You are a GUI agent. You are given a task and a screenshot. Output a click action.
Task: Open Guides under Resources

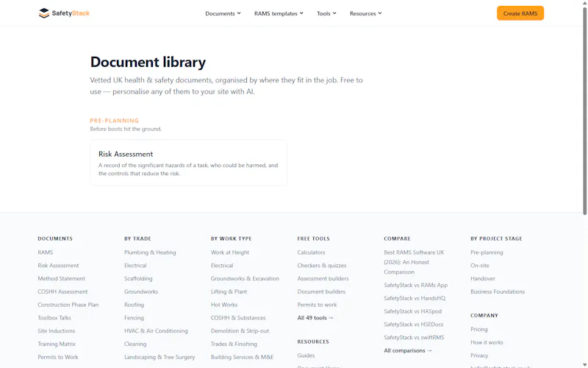pos(306,355)
